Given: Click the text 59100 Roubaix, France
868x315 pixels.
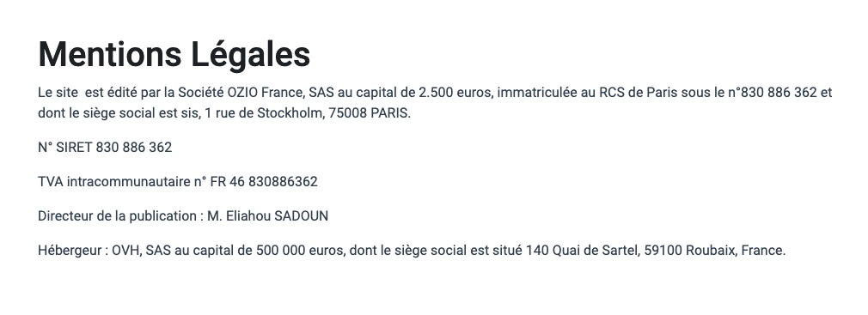Looking at the screenshot, I should 713,251.
